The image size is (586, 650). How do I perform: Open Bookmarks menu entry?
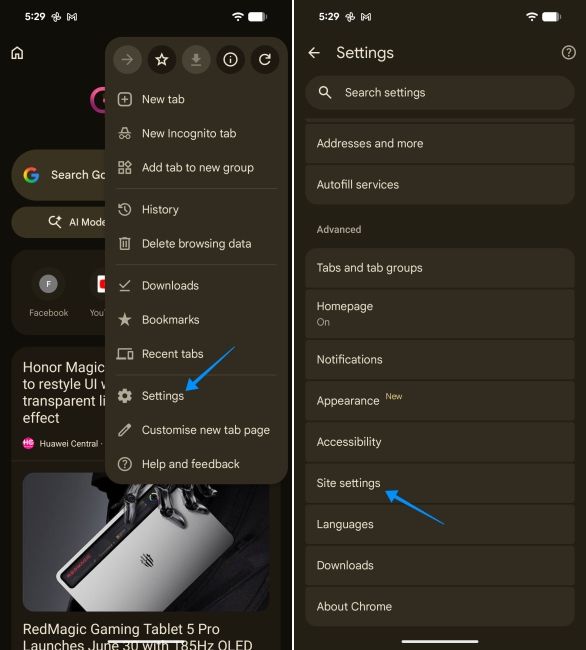[x=196, y=320]
